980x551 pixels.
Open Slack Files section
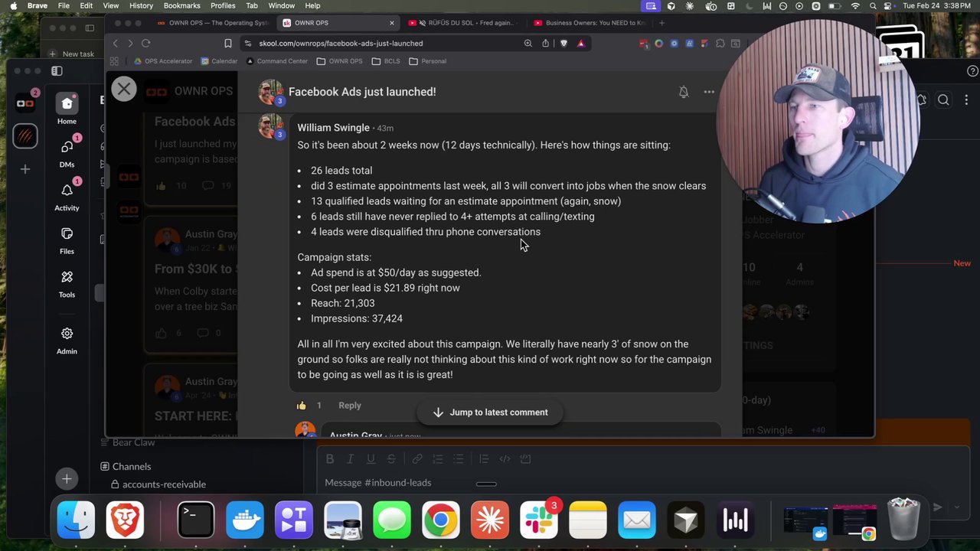coord(67,239)
